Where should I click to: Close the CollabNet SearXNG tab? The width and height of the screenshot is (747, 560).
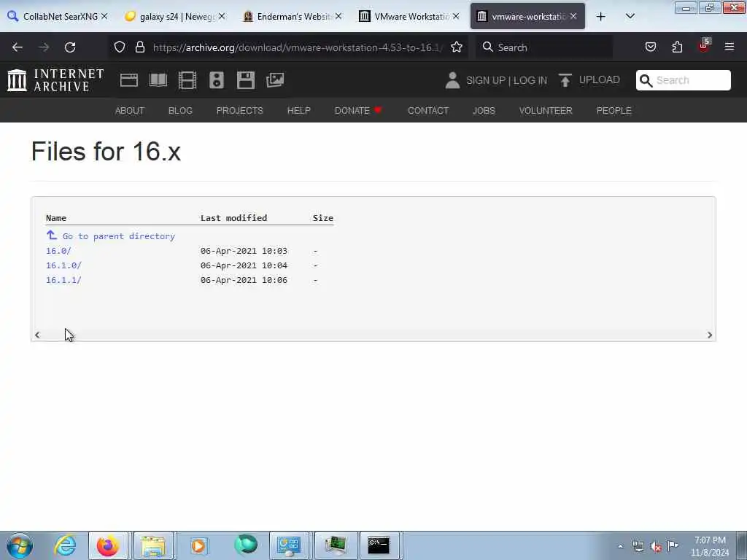104,16
